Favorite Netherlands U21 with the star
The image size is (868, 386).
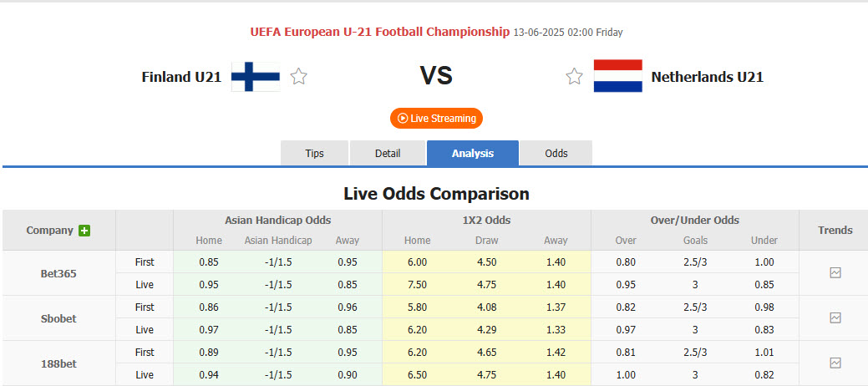tap(574, 77)
